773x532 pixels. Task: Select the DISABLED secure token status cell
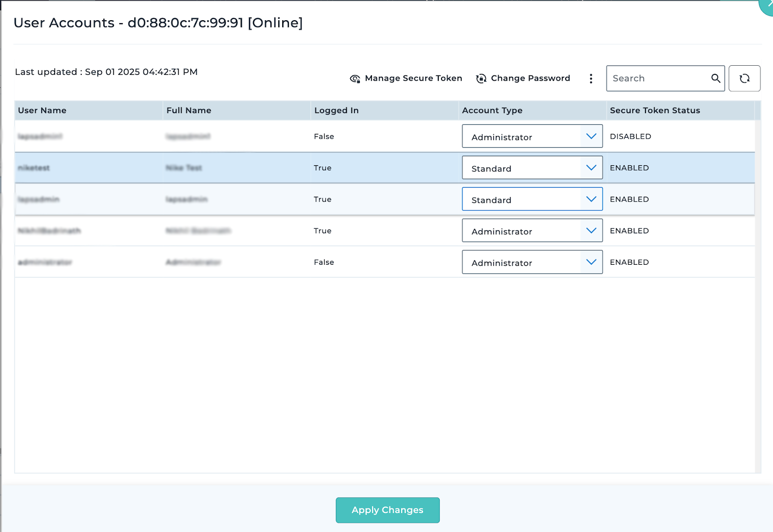[x=630, y=136]
